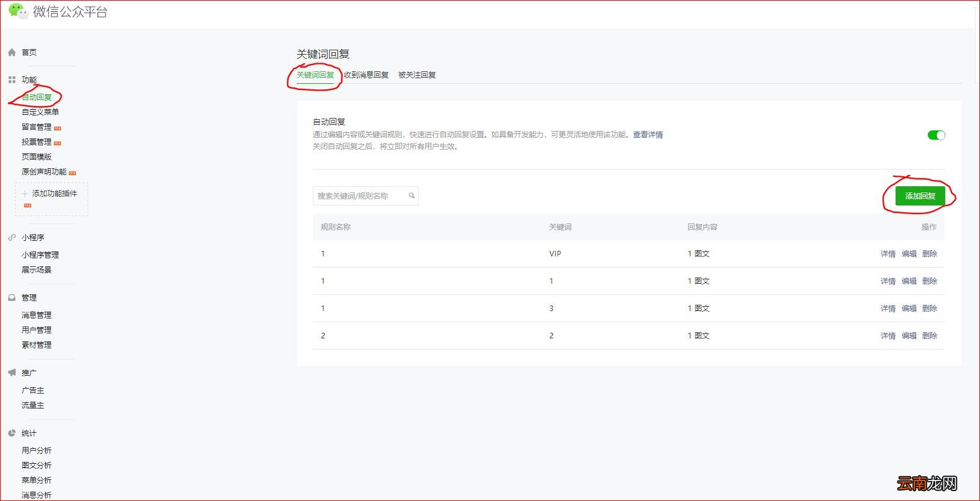The width and height of the screenshot is (980, 501).
Task: Click the search magnifier icon
Action: [x=411, y=196]
